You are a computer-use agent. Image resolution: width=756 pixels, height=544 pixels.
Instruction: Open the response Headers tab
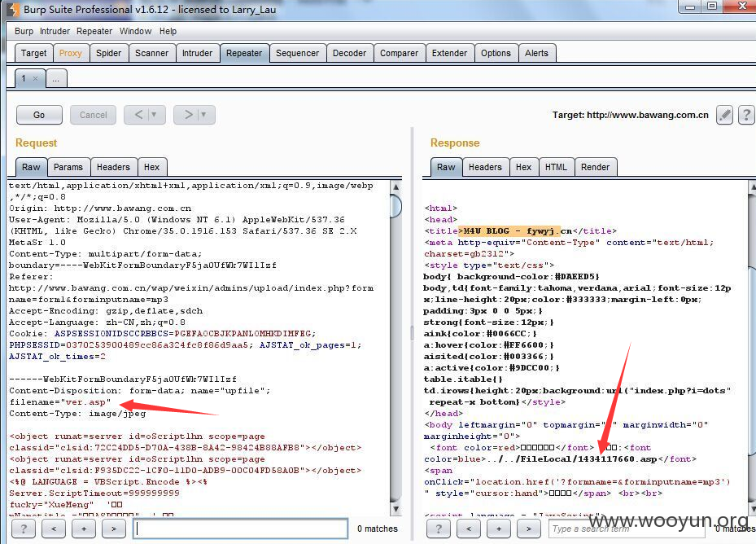pos(485,167)
